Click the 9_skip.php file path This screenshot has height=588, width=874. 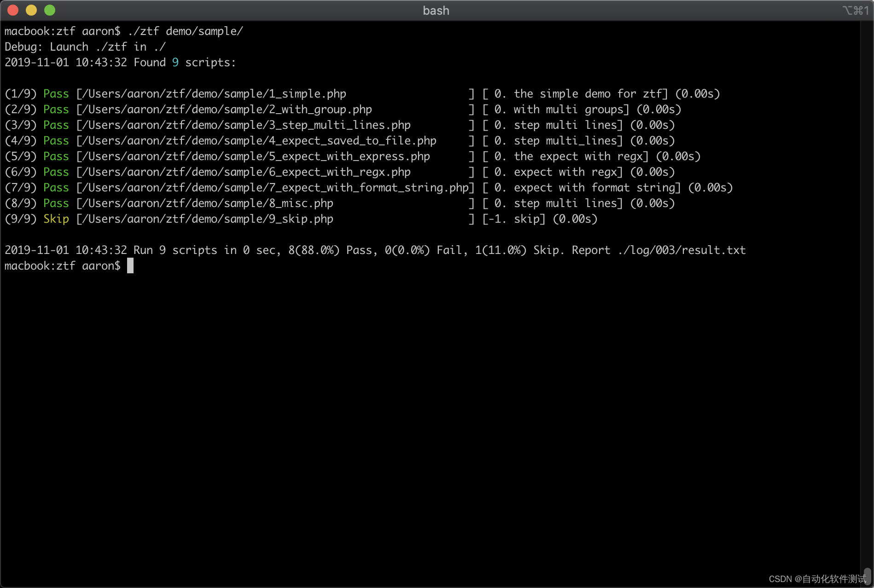[x=208, y=219]
